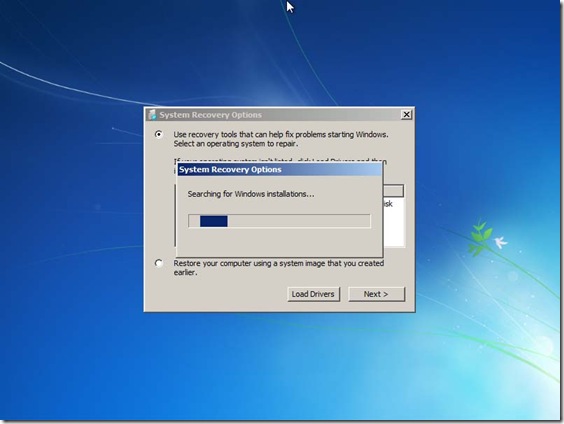
Task: Click the inner System Recovery Options title bar
Action: [x=279, y=169]
